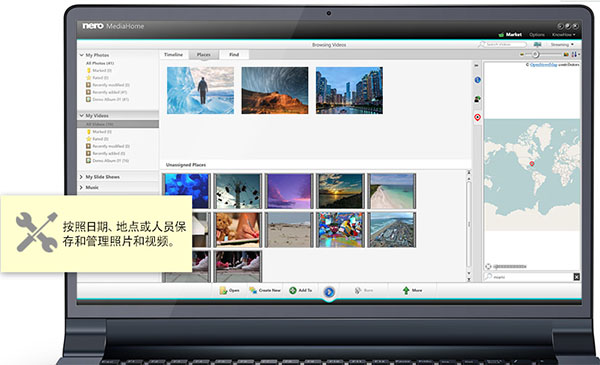Click the More button with green arrow
600x365 pixels.
[412, 291]
